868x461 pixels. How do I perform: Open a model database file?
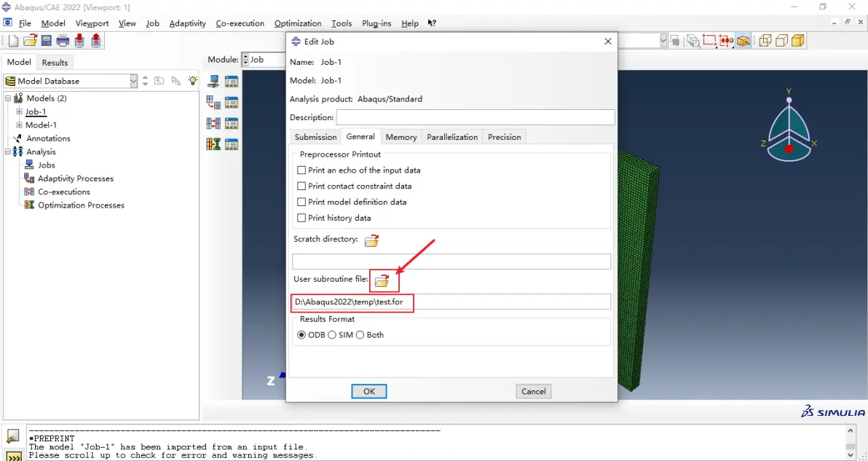coord(30,40)
